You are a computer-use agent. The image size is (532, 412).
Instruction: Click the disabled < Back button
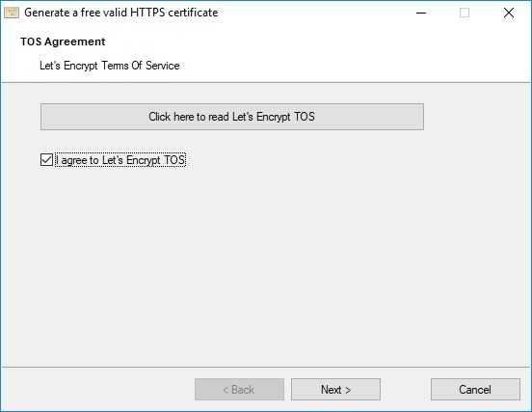(239, 390)
